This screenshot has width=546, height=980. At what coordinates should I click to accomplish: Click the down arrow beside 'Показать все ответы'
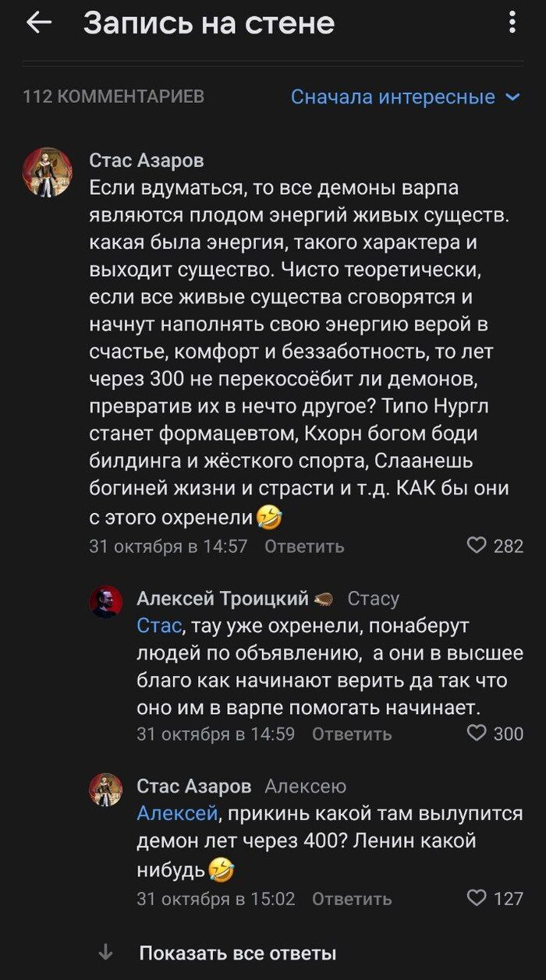pos(107,953)
